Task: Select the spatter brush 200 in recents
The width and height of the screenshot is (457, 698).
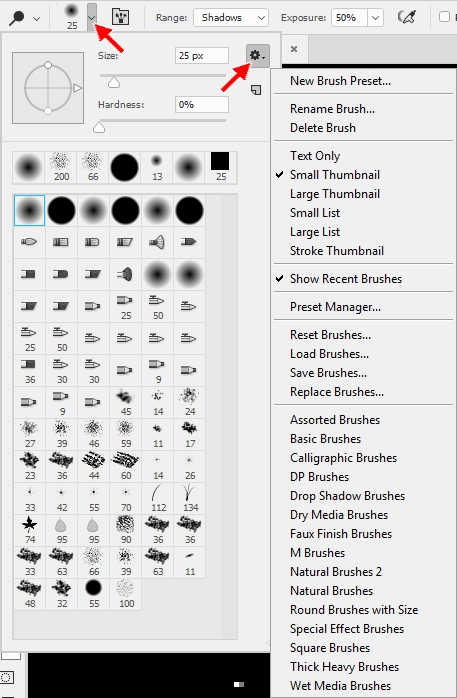Action: (61, 167)
